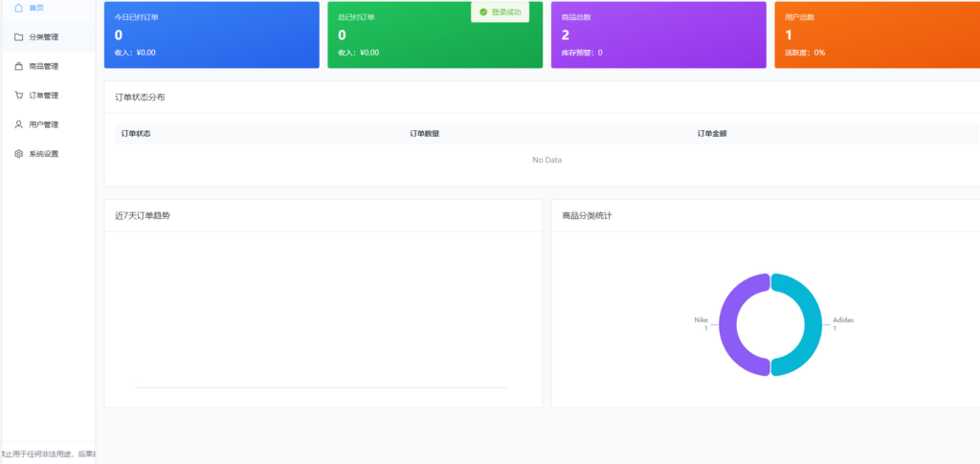The width and height of the screenshot is (980, 464).
Task: Click the gear icon for 系统设置
Action: [x=18, y=154]
